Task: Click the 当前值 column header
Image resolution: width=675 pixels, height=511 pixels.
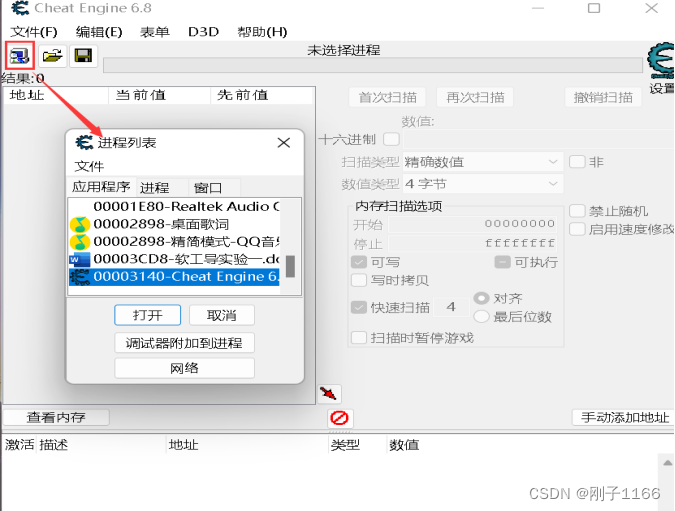Action: coord(159,95)
